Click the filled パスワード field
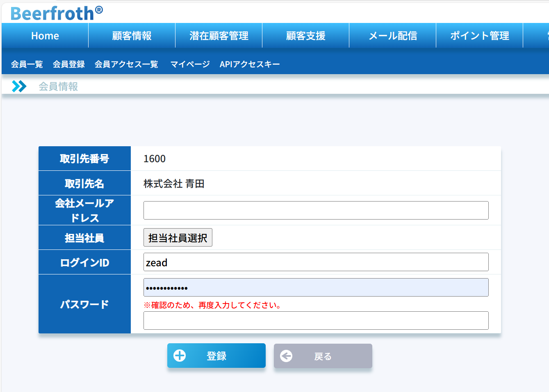 (x=316, y=288)
